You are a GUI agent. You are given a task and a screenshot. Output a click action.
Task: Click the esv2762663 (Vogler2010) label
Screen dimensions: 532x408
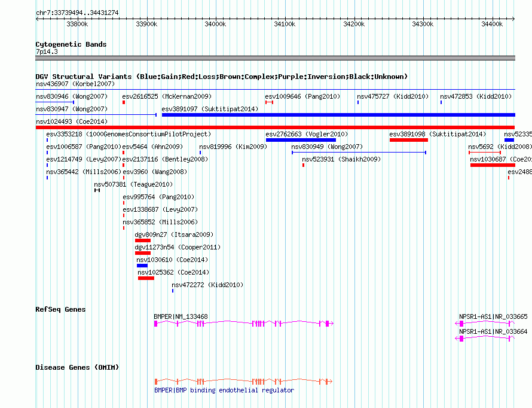tap(307, 134)
